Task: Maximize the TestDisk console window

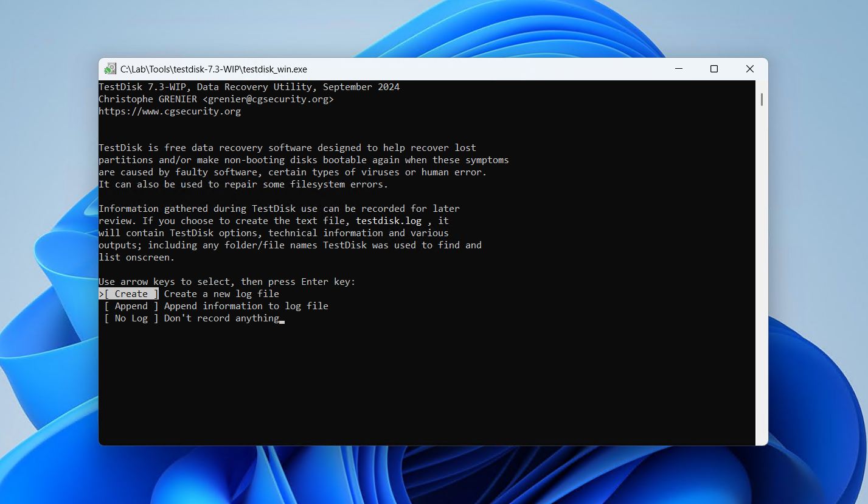Action: coord(714,69)
